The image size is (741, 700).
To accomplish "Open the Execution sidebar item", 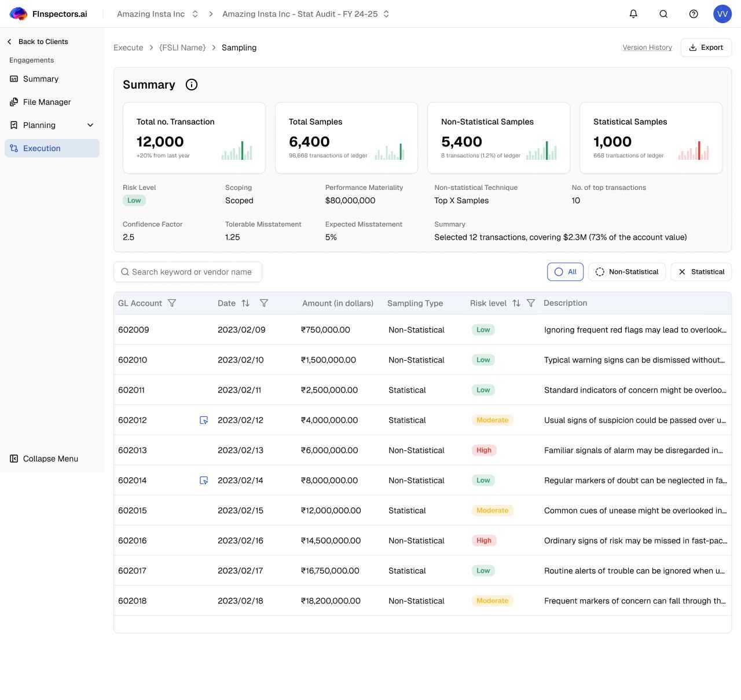I will 42,148.
